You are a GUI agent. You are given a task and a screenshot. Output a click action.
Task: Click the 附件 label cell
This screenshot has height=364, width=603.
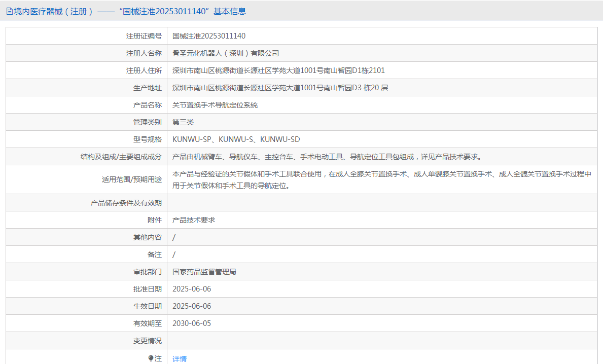tap(87, 220)
